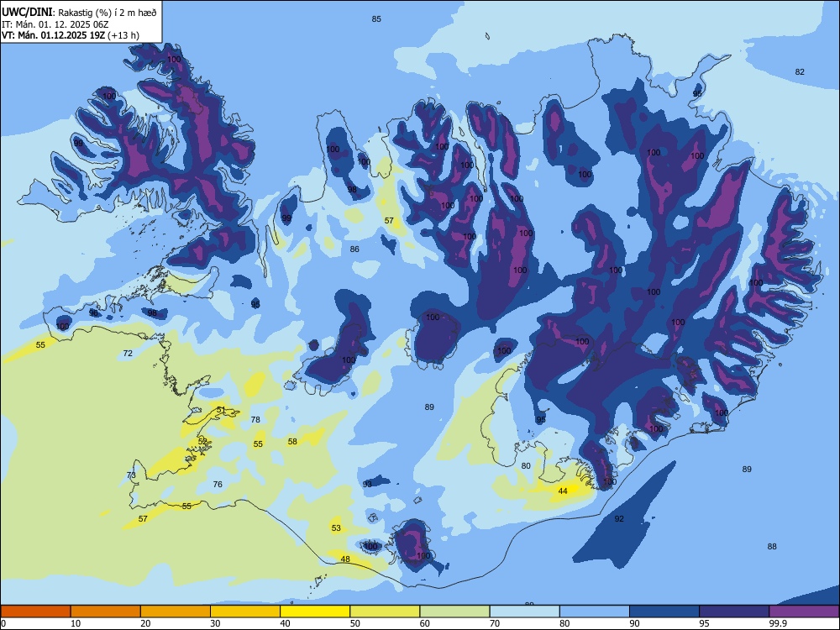Click the legend tick label '90'

635,623
